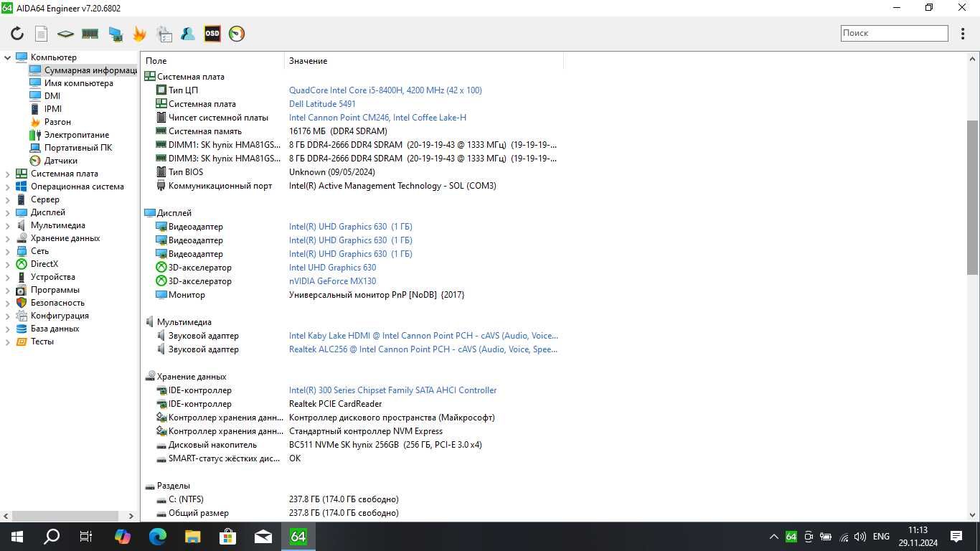Viewport: 980px width, 551px height.
Task: Click the user silhouette toolbar icon
Action: [x=188, y=34]
